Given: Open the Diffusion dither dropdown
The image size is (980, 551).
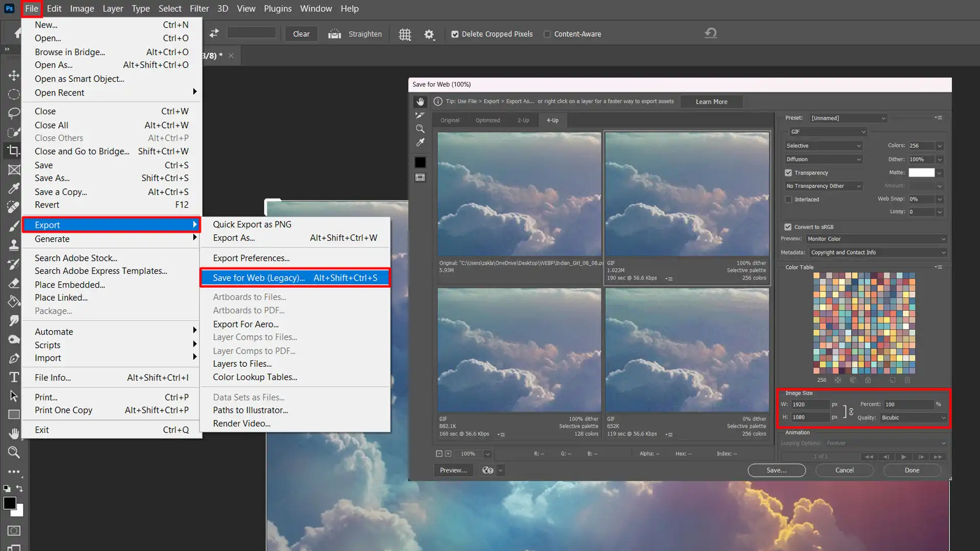Looking at the screenshot, I should point(823,159).
